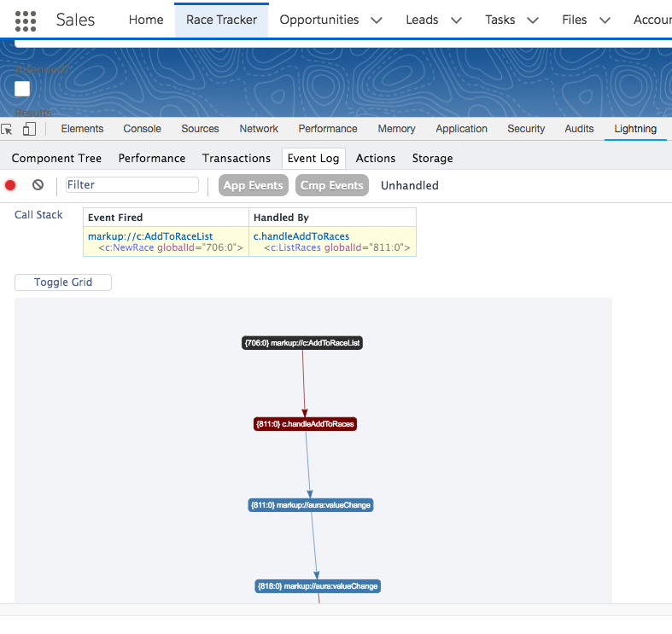
Task: Open the Lightning DevTools tab
Action: [634, 129]
